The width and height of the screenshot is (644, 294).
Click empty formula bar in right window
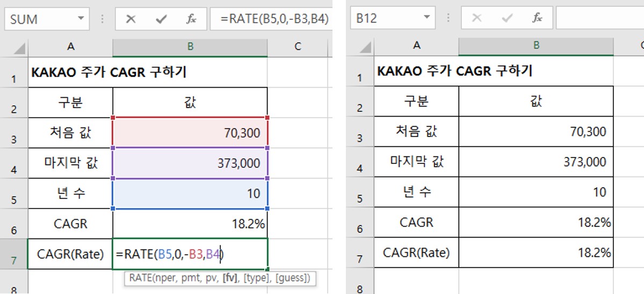599,18
